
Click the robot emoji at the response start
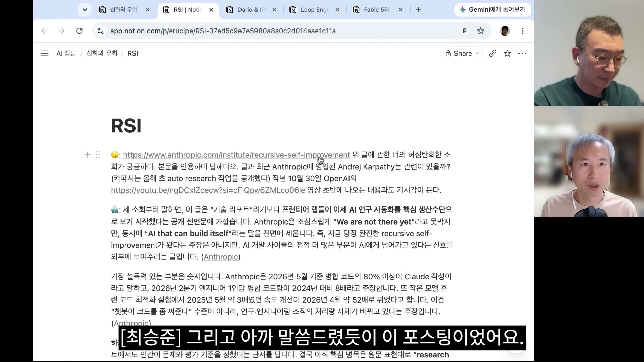point(115,210)
